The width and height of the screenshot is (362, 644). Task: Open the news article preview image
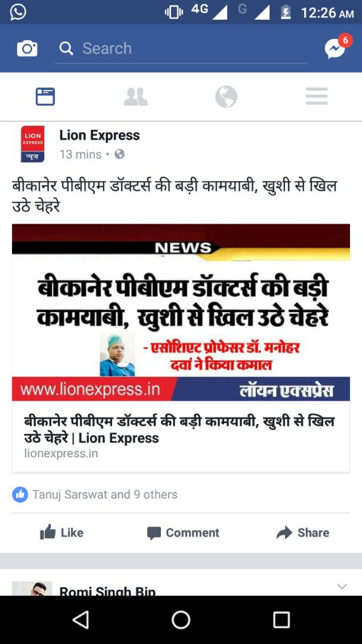pos(181,312)
